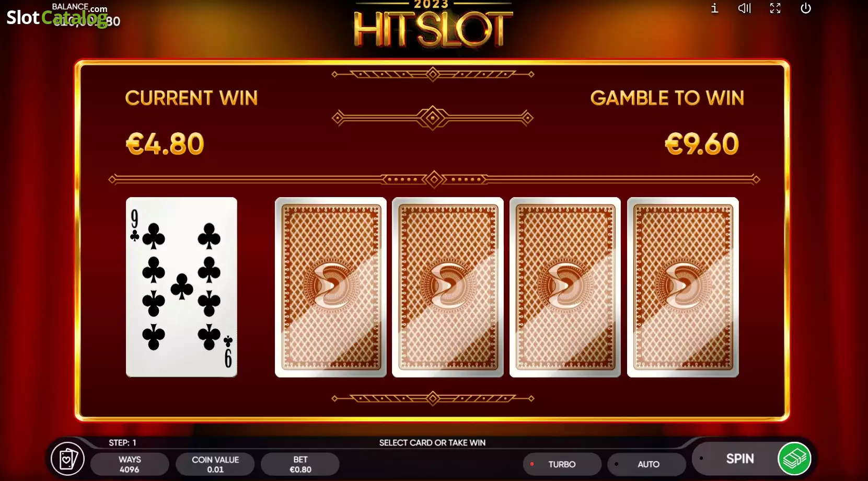Select the fourth face-down card

point(683,287)
